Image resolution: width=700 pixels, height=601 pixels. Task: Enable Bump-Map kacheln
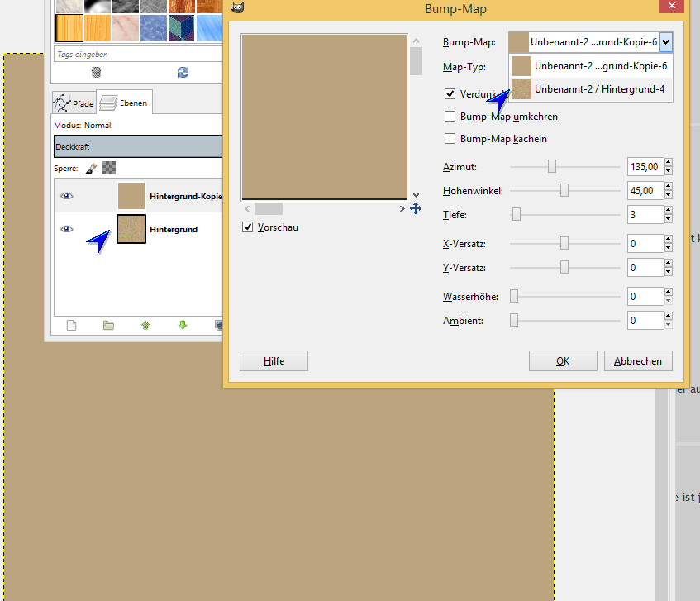450,138
